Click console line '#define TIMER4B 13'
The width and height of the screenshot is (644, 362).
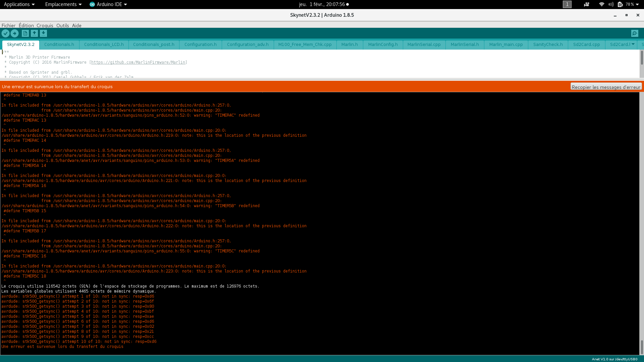pyautogui.click(x=25, y=95)
